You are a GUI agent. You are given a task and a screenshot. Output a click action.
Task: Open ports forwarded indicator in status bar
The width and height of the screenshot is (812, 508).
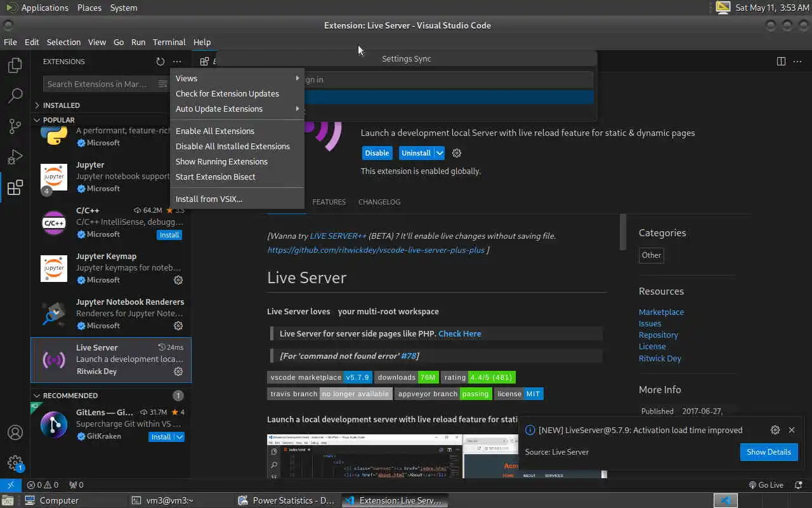pyautogui.click(x=76, y=485)
